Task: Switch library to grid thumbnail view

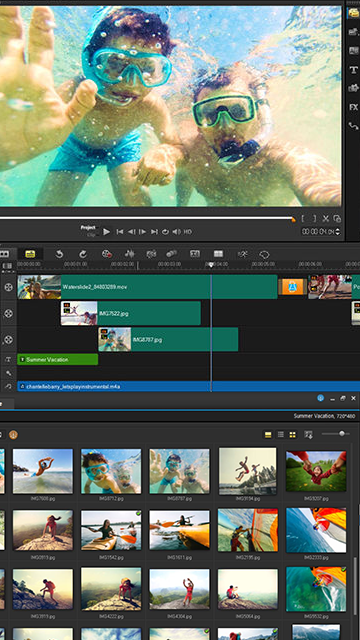Action: [293, 435]
